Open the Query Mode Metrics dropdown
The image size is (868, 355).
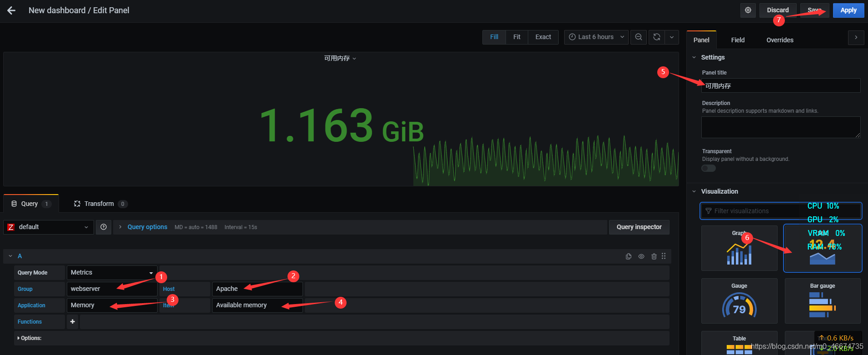[x=112, y=272]
